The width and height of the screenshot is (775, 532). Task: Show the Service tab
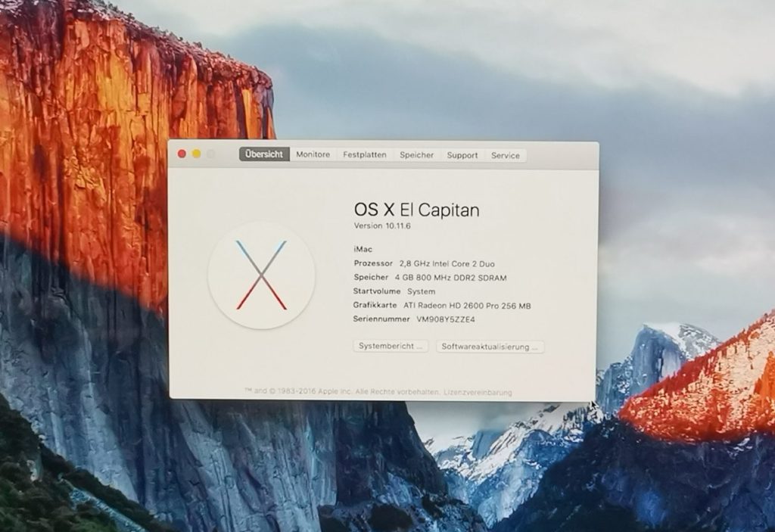(505, 156)
